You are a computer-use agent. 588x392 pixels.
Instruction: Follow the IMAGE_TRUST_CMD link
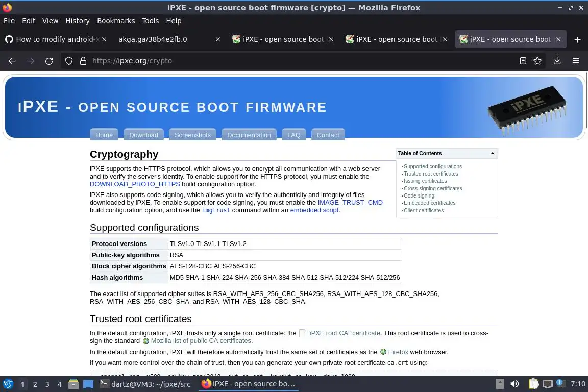click(350, 203)
